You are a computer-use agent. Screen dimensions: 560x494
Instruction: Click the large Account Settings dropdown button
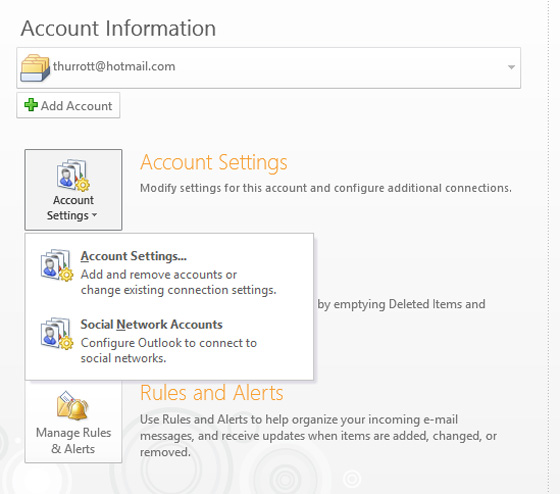pos(73,190)
